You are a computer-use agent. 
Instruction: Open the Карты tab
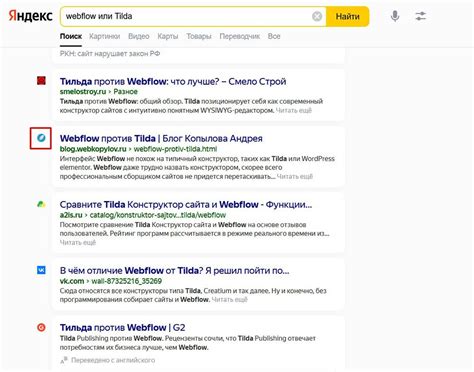[168, 36]
